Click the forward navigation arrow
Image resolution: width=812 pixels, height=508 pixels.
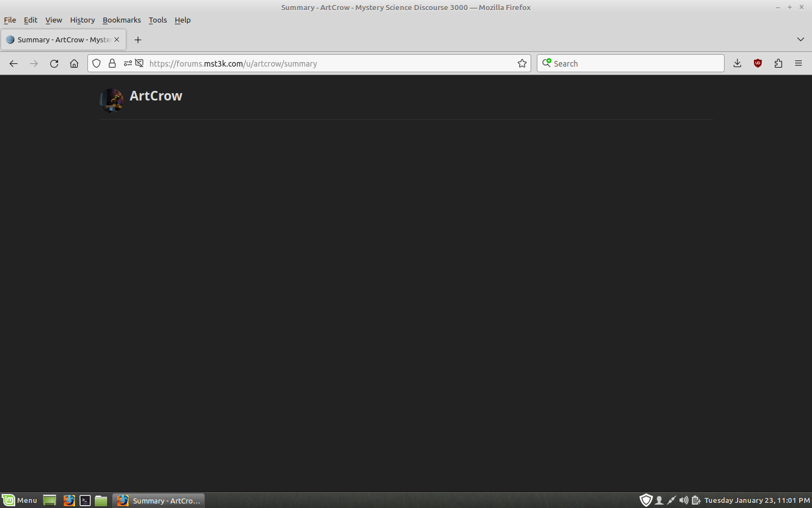click(34, 63)
